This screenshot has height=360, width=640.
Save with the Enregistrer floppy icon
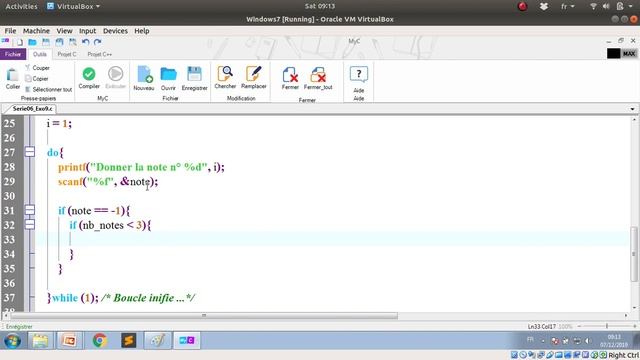[194, 74]
